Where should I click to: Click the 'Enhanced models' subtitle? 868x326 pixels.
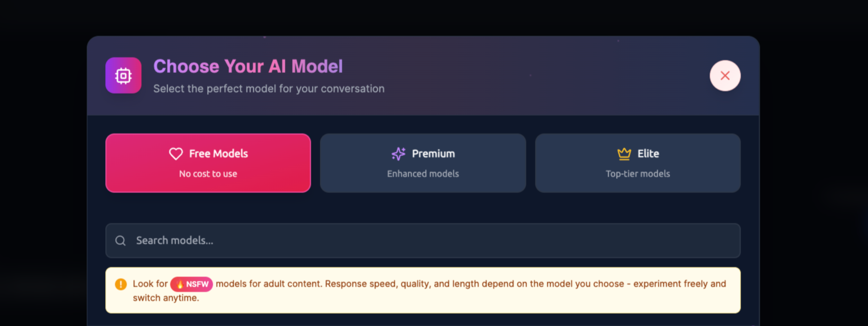423,174
